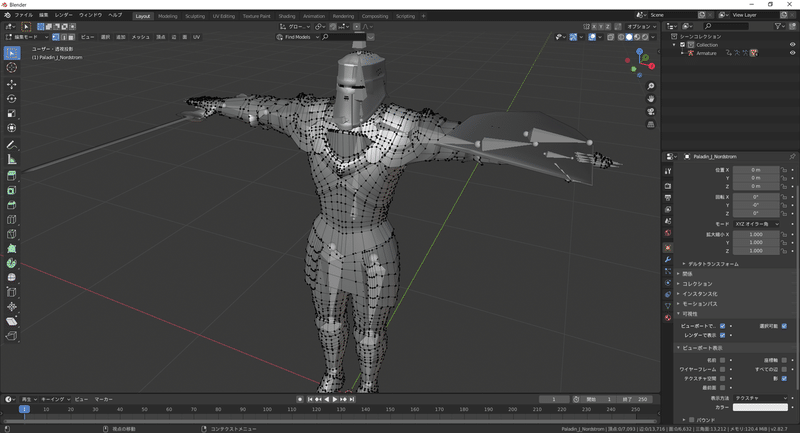This screenshot has width=800, height=433.
Task: Enable solid viewport shading
Action: (x=629, y=37)
